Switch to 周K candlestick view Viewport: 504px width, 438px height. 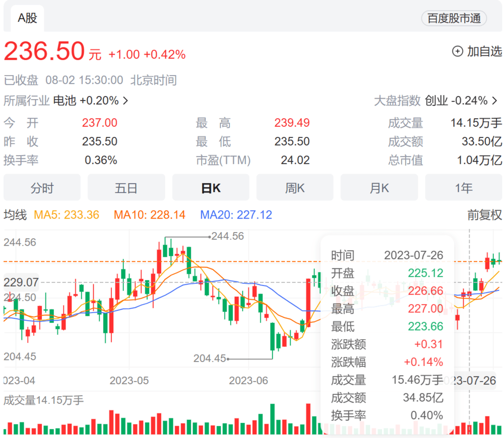point(295,188)
